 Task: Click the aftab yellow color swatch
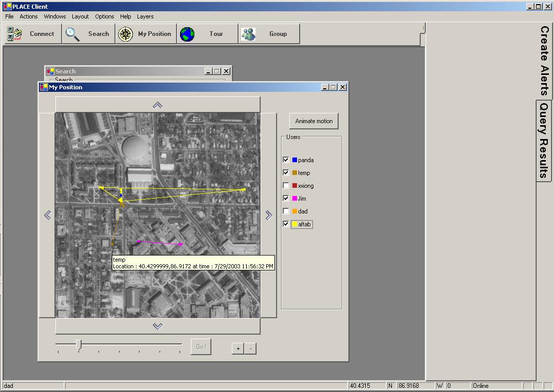click(295, 224)
